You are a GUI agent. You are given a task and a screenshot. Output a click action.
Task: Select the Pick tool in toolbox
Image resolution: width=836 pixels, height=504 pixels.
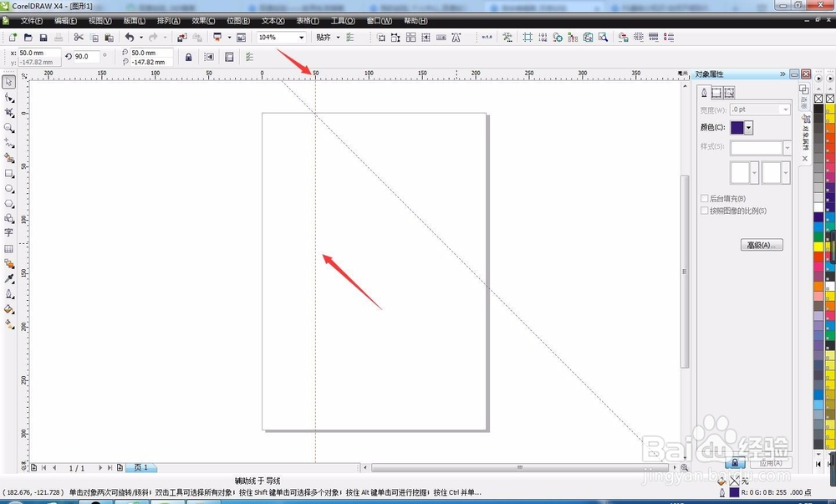coord(9,82)
